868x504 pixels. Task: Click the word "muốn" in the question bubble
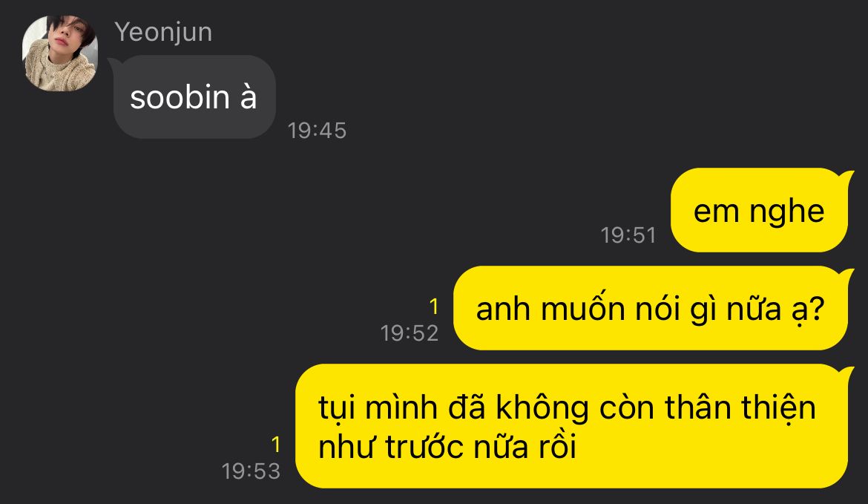click(x=583, y=307)
